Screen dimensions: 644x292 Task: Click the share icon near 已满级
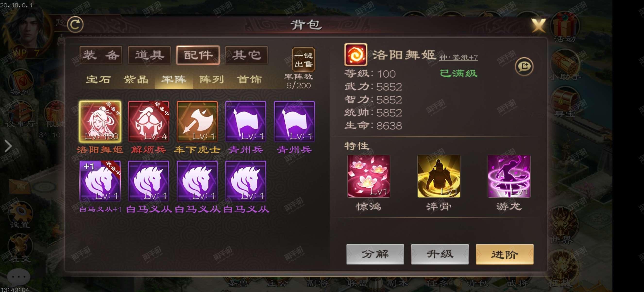[x=524, y=66]
